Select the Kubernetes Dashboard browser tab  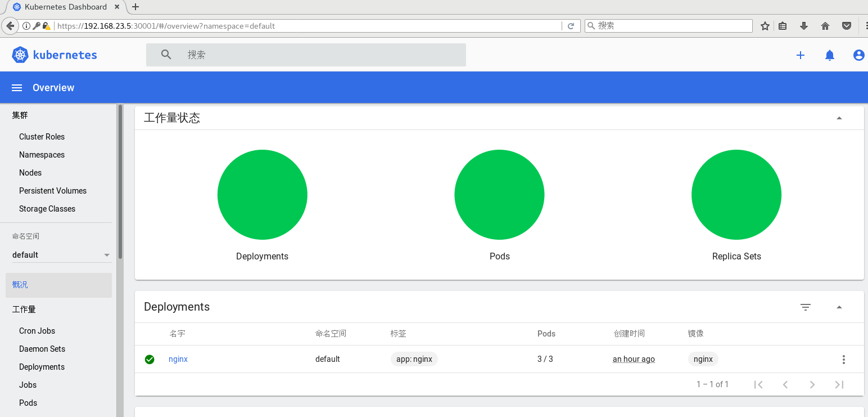coord(65,7)
